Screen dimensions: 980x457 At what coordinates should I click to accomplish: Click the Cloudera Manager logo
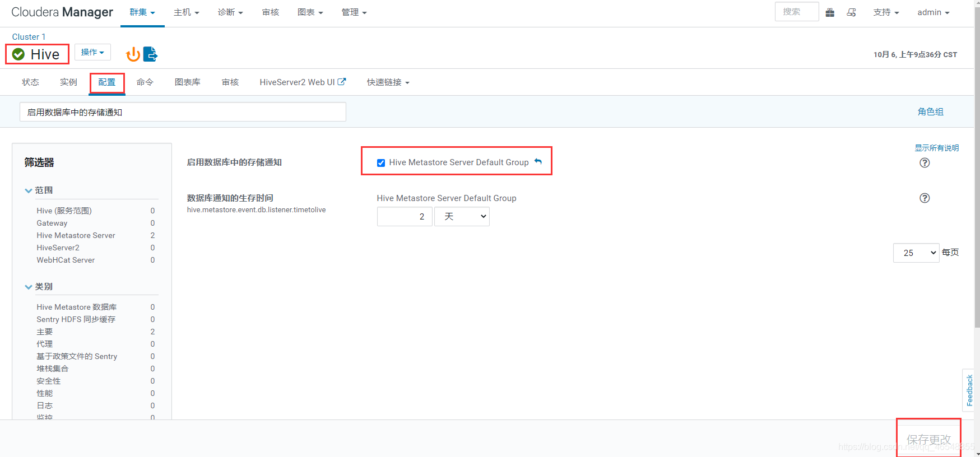click(x=62, y=12)
